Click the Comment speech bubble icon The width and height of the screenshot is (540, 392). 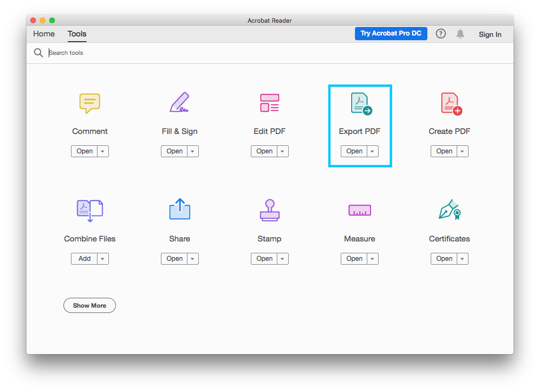tap(89, 103)
